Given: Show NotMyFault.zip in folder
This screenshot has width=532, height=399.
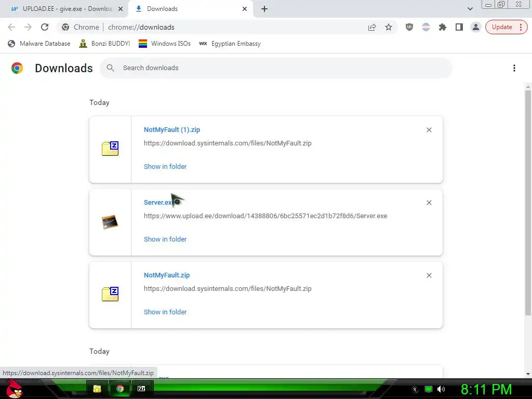Looking at the screenshot, I should [x=165, y=312].
